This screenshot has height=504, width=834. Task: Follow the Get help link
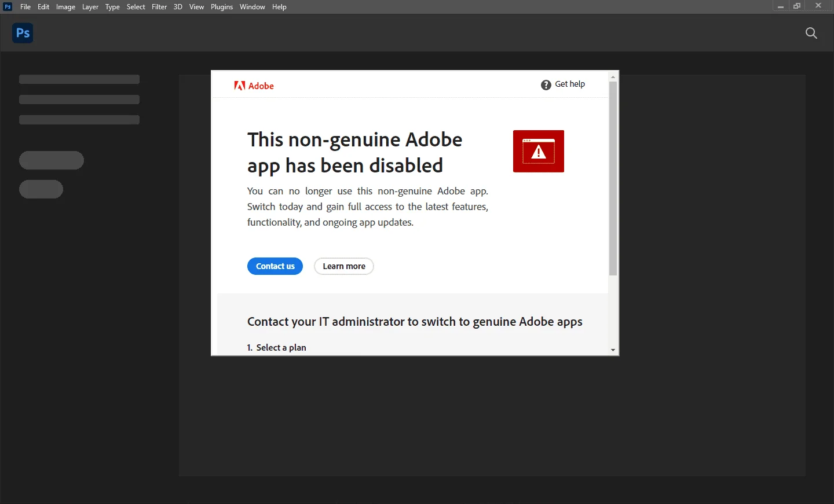[570, 84]
